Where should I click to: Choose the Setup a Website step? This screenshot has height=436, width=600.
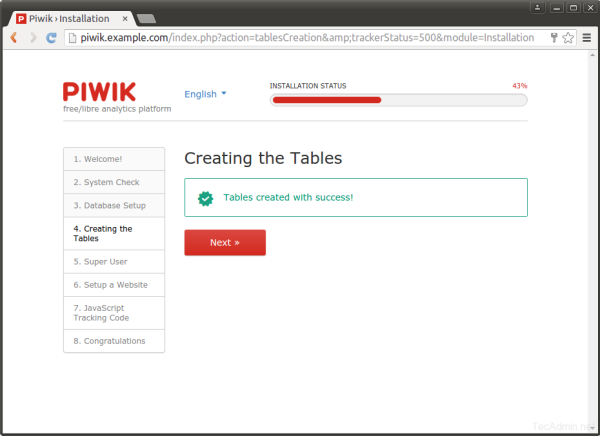pos(110,285)
